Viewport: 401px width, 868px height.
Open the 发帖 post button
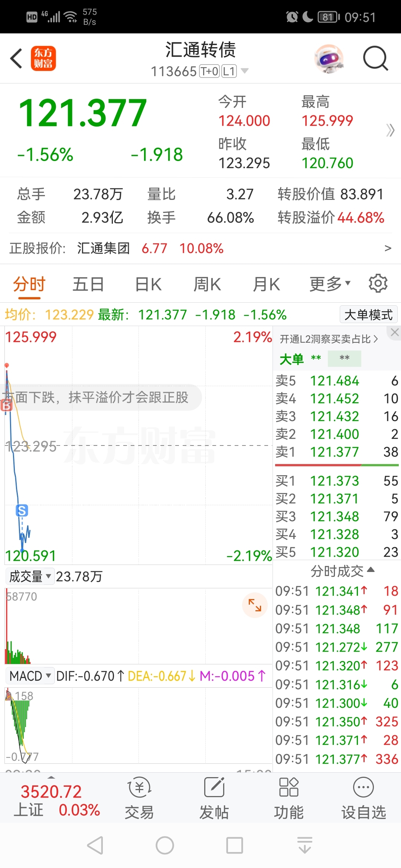click(214, 798)
